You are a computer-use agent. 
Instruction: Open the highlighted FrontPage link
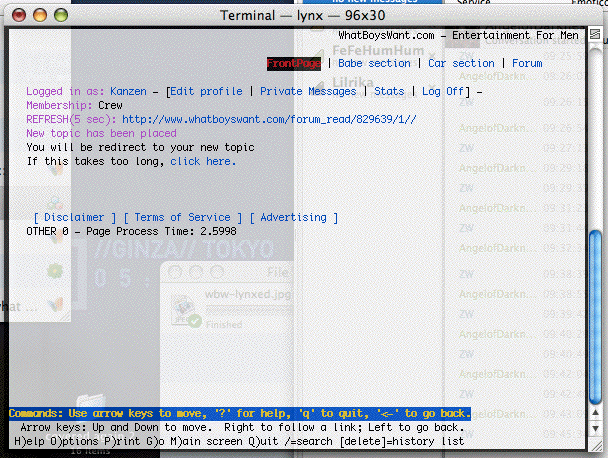pos(295,63)
